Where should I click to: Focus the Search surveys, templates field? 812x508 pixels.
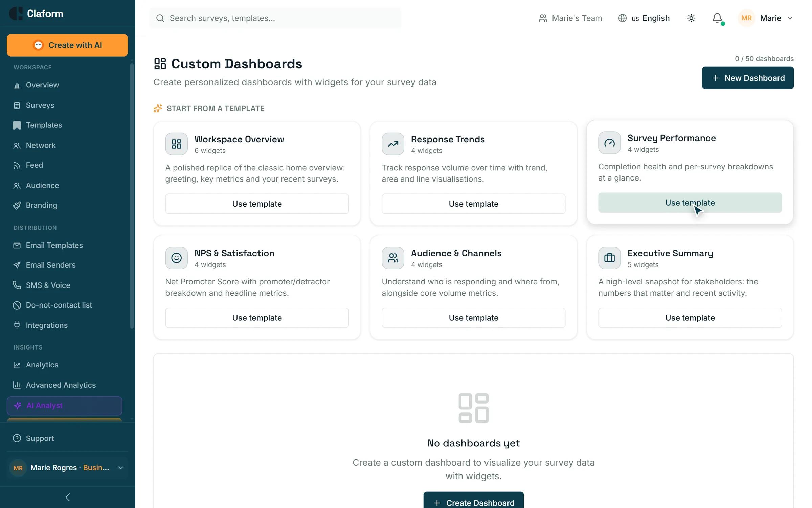[x=275, y=18]
